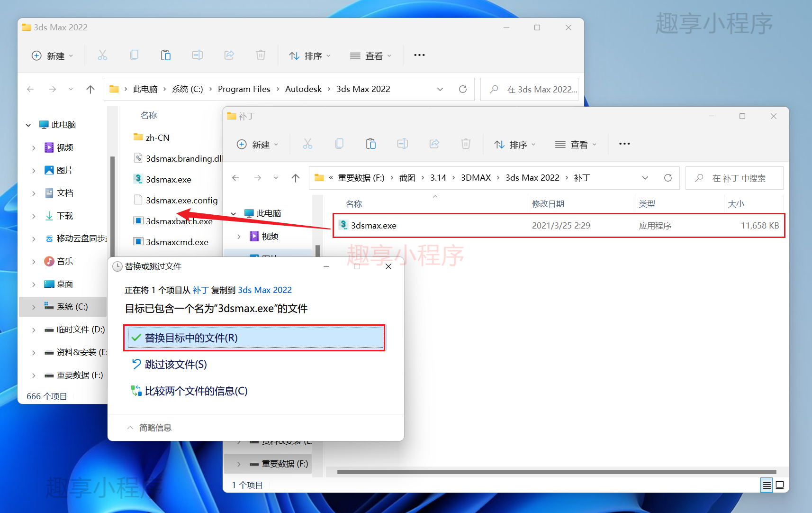Image resolution: width=812 pixels, height=513 pixels.
Task: Click the Copy icon in 补丁 window toolbar
Action: (x=339, y=144)
